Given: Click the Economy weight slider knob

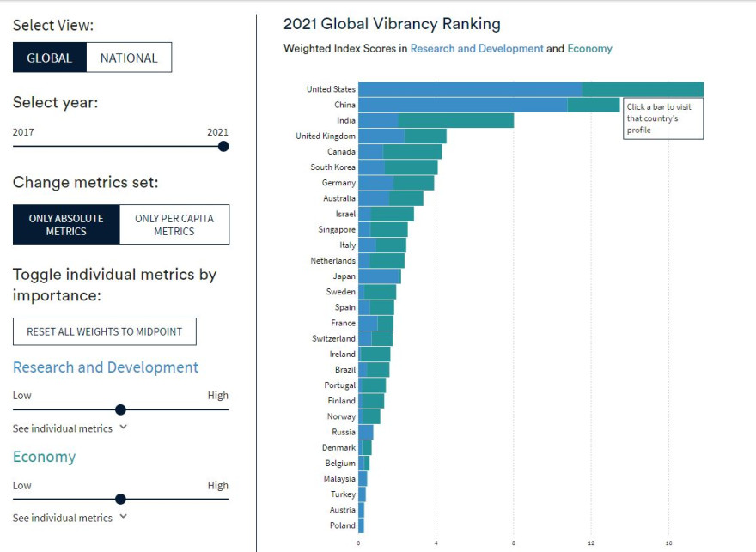Looking at the screenshot, I should [x=120, y=499].
